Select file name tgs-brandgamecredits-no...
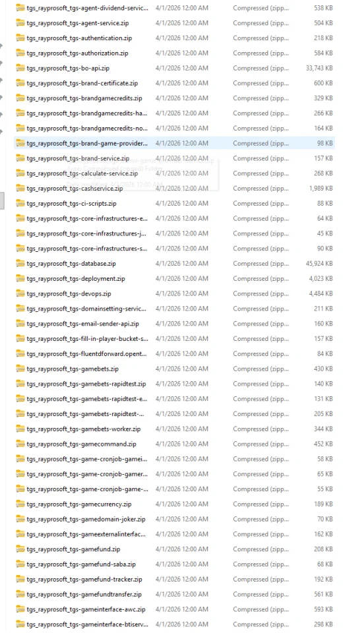The height and width of the screenshot is (633, 364). click(87, 129)
